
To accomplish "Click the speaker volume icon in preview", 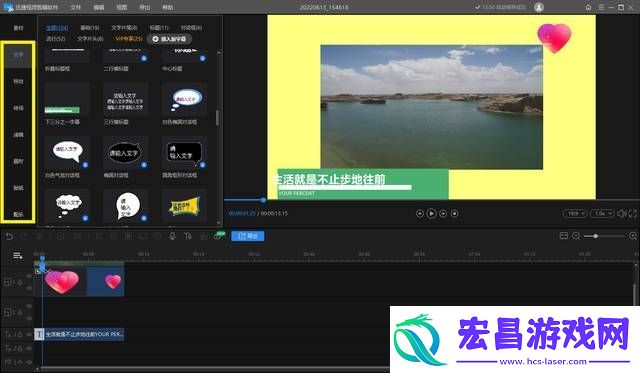I will coord(621,213).
